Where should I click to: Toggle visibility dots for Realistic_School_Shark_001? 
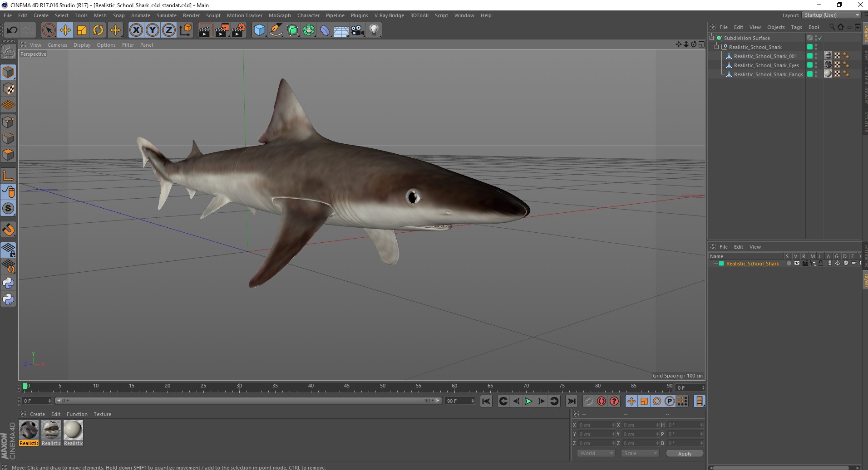coord(816,56)
